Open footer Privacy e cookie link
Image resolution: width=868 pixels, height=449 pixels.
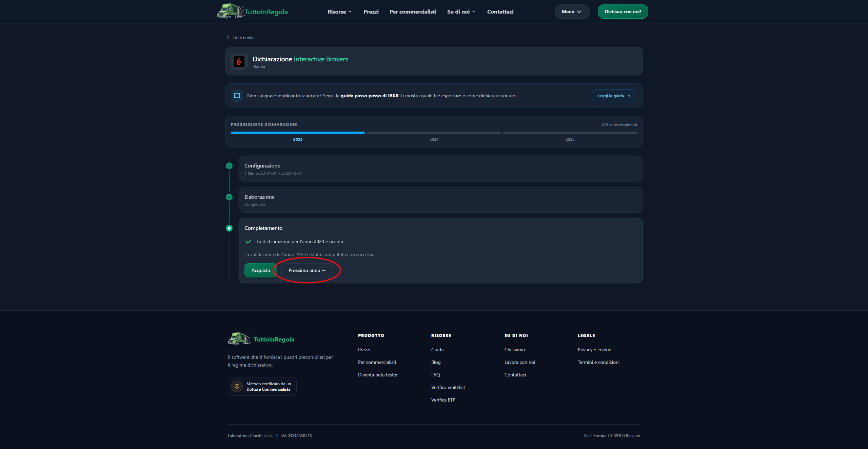(x=594, y=350)
